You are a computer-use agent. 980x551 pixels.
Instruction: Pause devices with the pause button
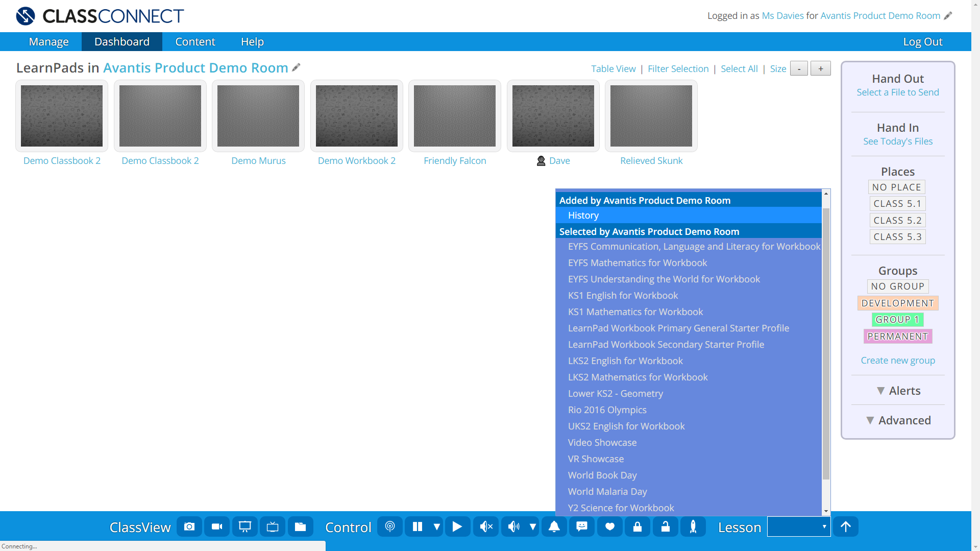tap(418, 526)
